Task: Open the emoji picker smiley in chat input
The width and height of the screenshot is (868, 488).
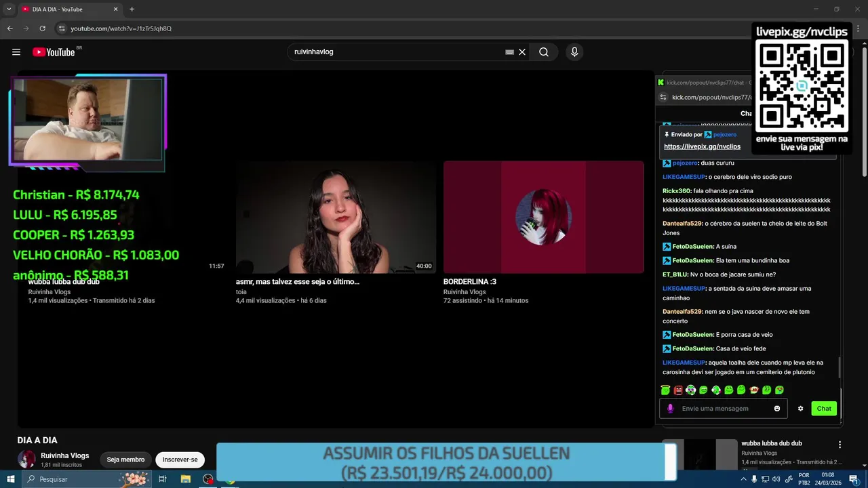Action: tap(777, 409)
